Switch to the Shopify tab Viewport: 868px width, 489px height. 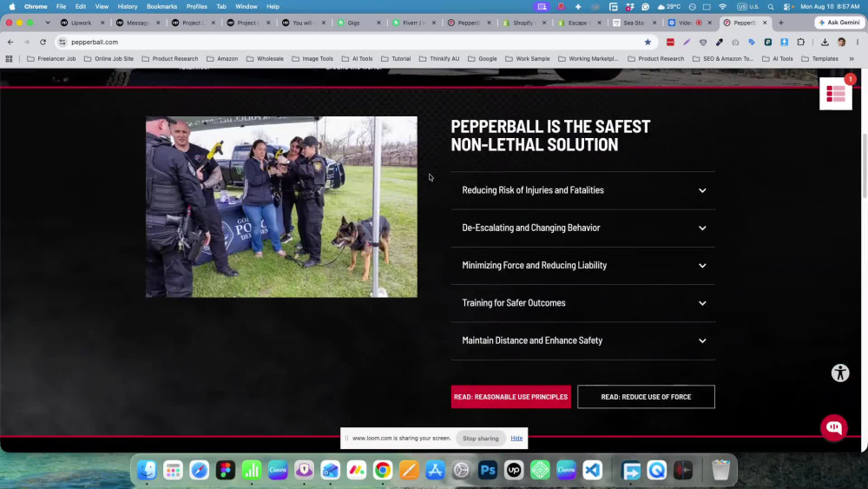point(523,23)
